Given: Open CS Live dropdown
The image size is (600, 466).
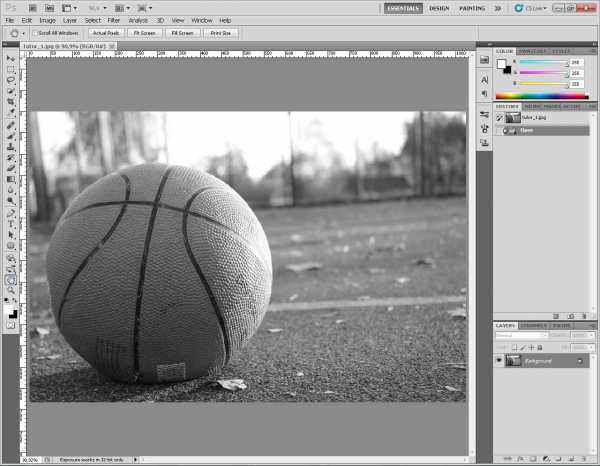Looking at the screenshot, I should tap(531, 8).
